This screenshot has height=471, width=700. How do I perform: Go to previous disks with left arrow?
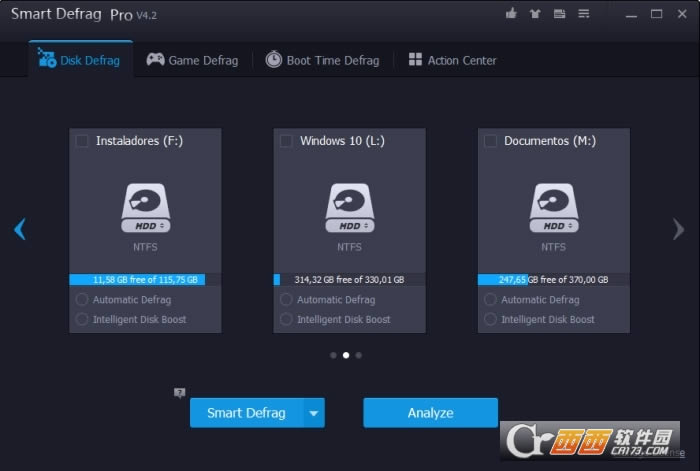[20, 229]
